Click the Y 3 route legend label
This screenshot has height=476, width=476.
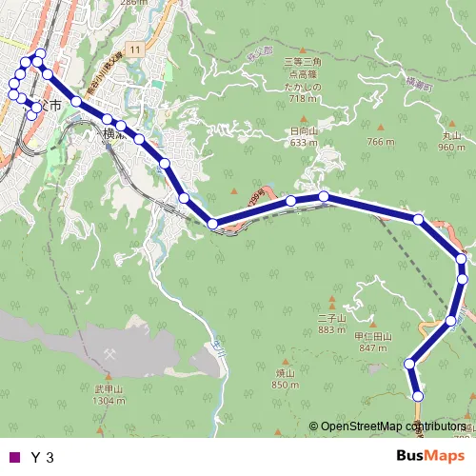(43, 457)
